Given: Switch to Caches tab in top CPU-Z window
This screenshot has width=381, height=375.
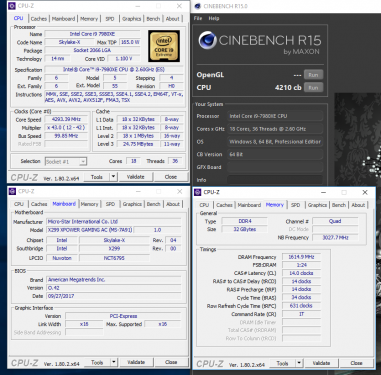Looking at the screenshot, I should click(39, 19).
